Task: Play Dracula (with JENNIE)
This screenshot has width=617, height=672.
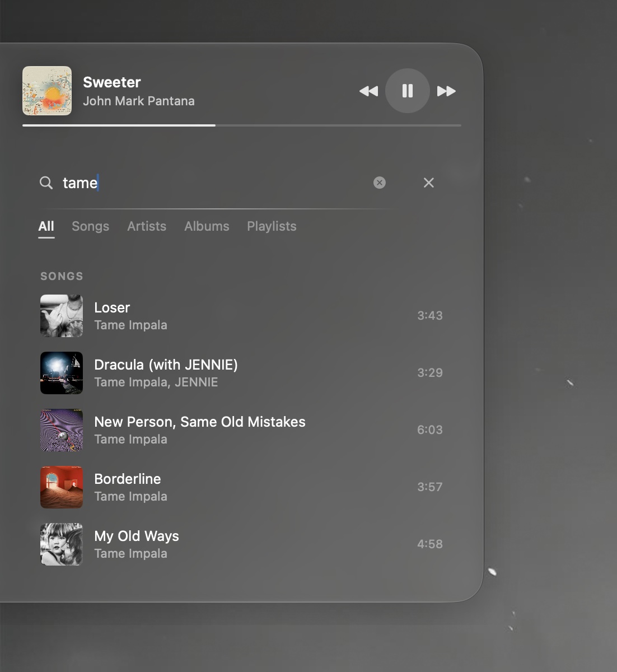Action: pyautogui.click(x=241, y=373)
